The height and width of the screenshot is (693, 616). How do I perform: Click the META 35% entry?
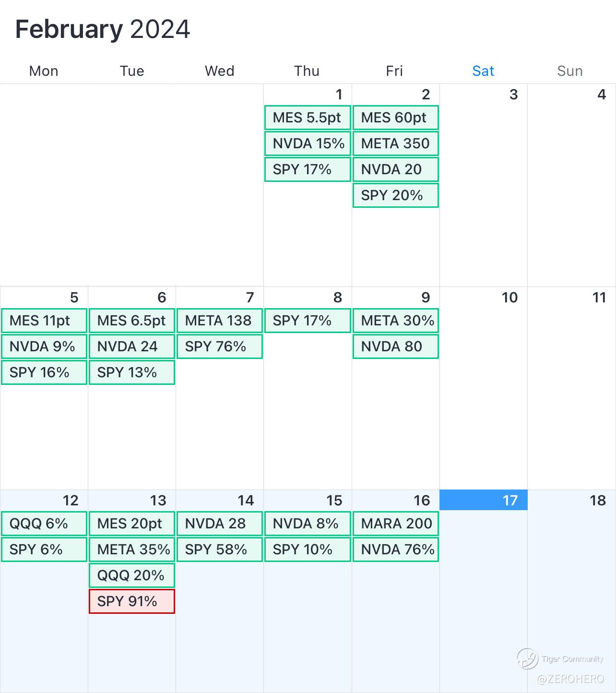pyautogui.click(x=132, y=550)
